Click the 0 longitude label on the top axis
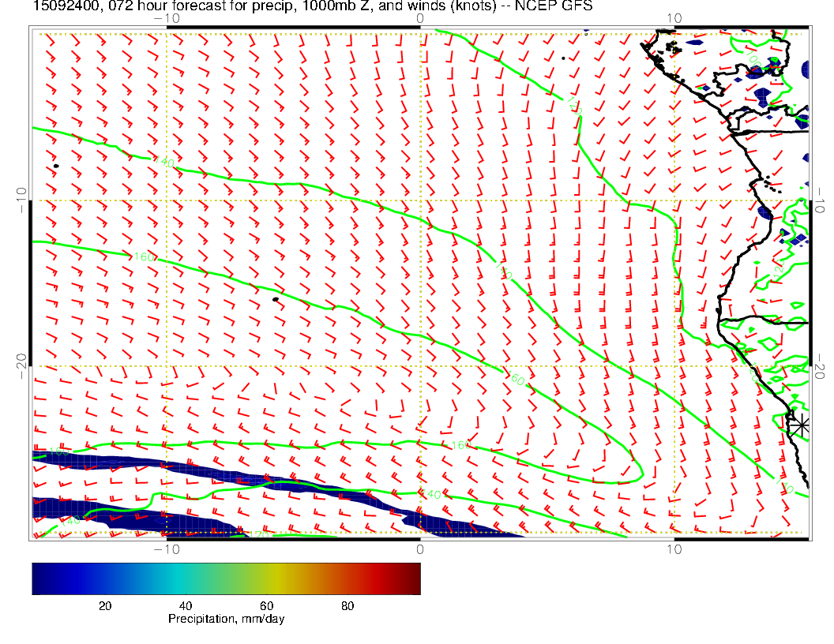This screenshot has height=644, width=834. point(419,17)
